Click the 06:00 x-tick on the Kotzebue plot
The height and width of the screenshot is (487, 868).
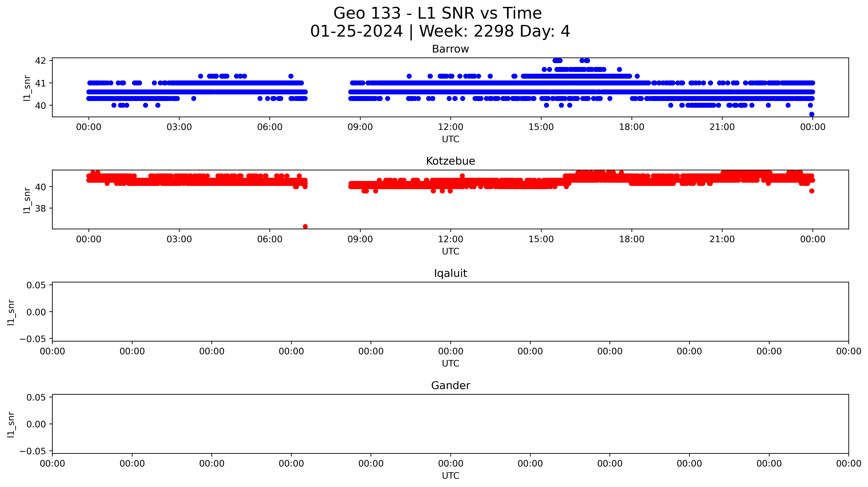pos(270,240)
